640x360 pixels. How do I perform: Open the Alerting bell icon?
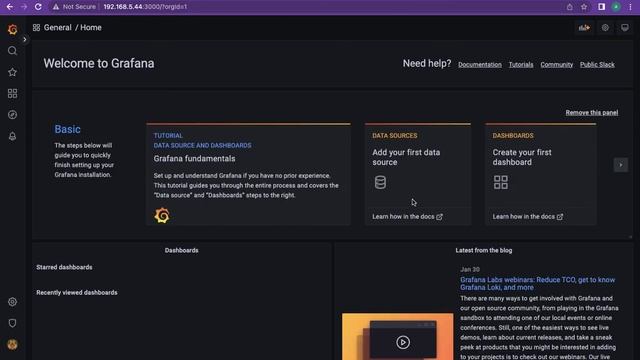(12, 136)
